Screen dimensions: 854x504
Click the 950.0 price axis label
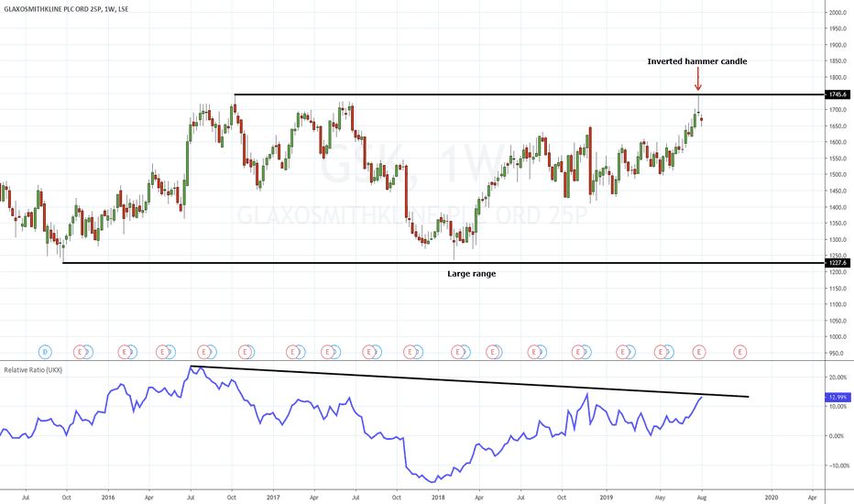(838, 353)
